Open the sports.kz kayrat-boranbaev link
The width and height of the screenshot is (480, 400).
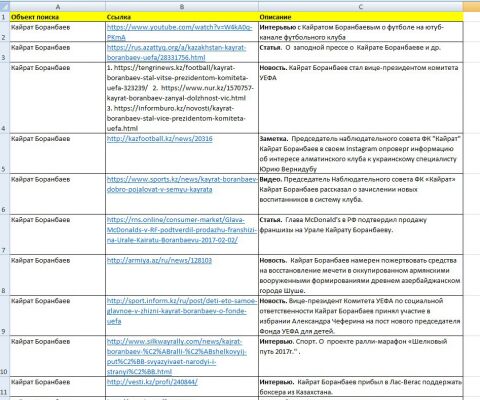pos(182,184)
